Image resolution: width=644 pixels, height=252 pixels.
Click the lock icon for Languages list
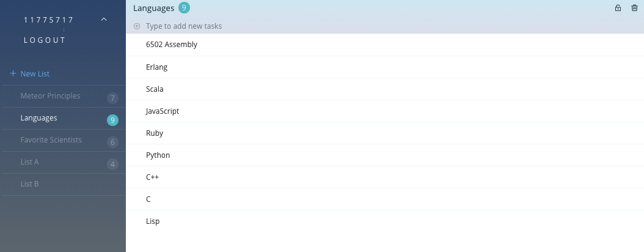pos(618,8)
